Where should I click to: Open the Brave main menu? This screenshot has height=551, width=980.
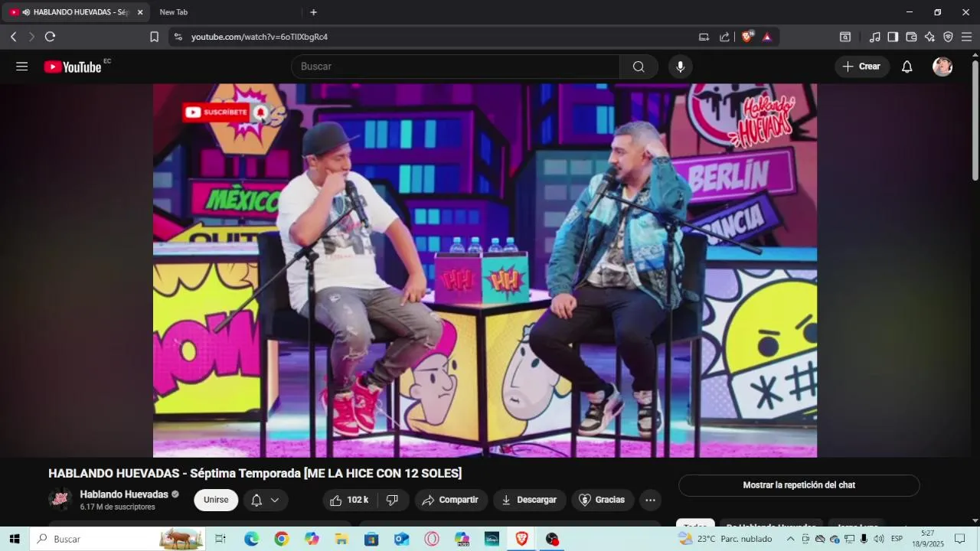[966, 37]
